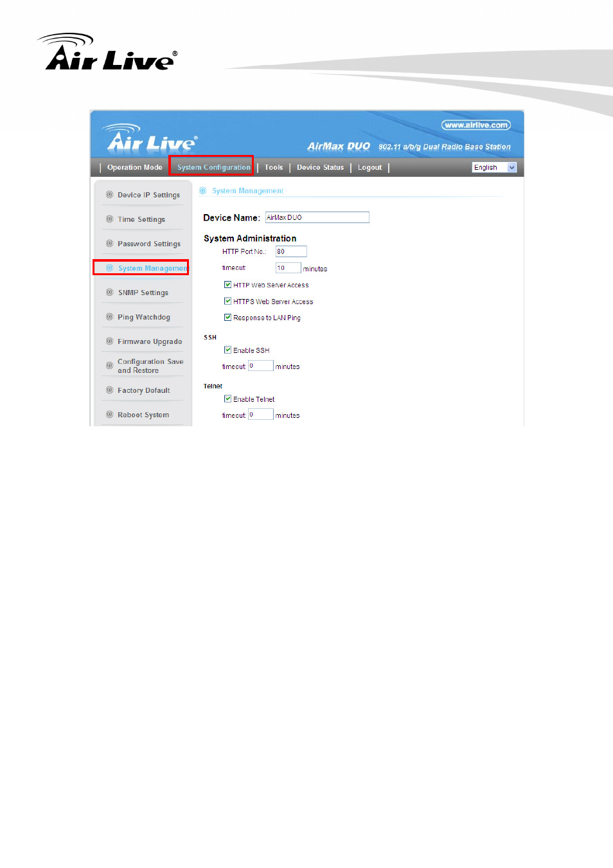Click the bullet icon beside SNMP Settings
Screen dimensions: 613x868
click(x=109, y=293)
